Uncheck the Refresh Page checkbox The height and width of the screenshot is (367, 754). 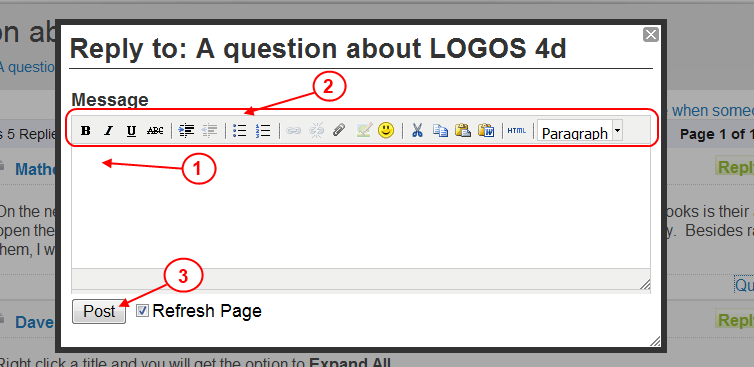[x=142, y=311]
